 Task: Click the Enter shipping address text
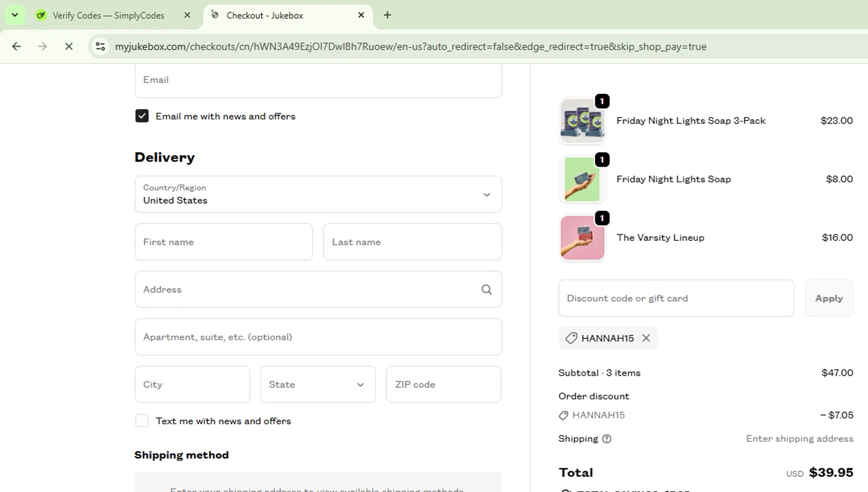(800, 439)
